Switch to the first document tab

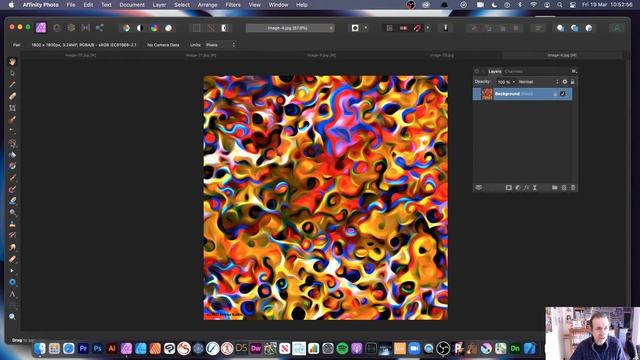pos(81,55)
